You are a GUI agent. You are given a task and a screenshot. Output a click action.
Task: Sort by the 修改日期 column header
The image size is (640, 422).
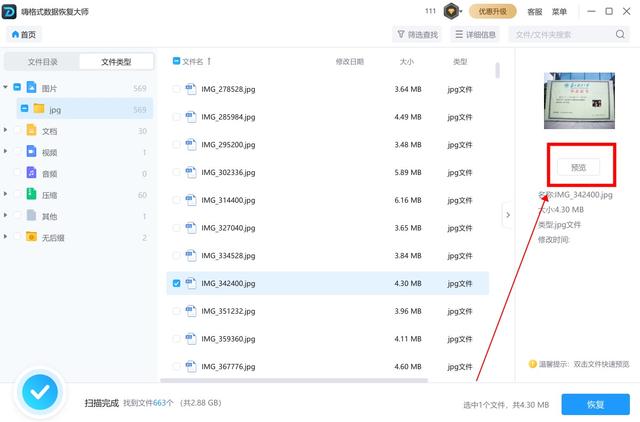coord(350,62)
